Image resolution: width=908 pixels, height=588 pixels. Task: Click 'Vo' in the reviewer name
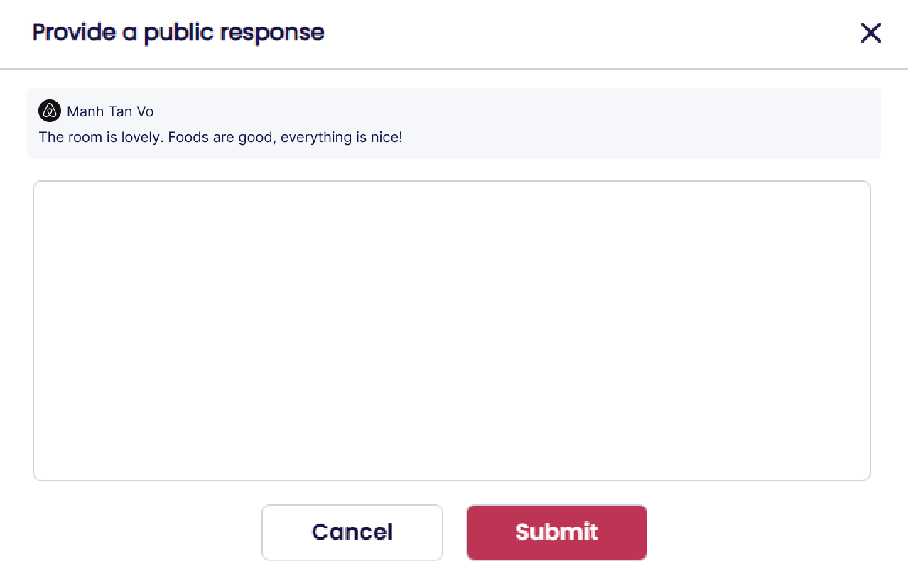[x=145, y=111]
